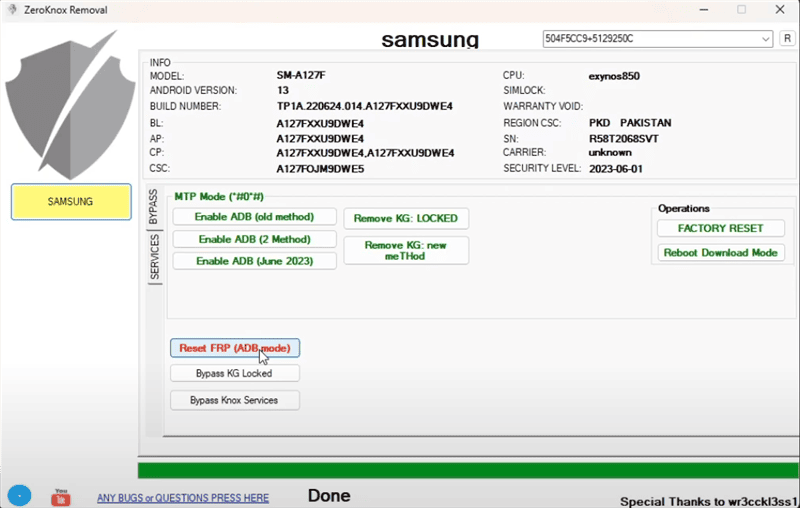The height and width of the screenshot is (508, 800).
Task: Click Enable ADB (2 Method)
Action: click(x=254, y=239)
